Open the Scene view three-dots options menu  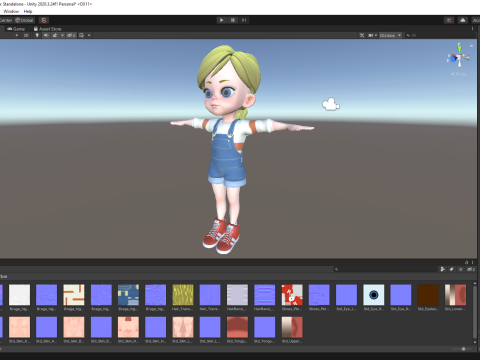[472, 29]
